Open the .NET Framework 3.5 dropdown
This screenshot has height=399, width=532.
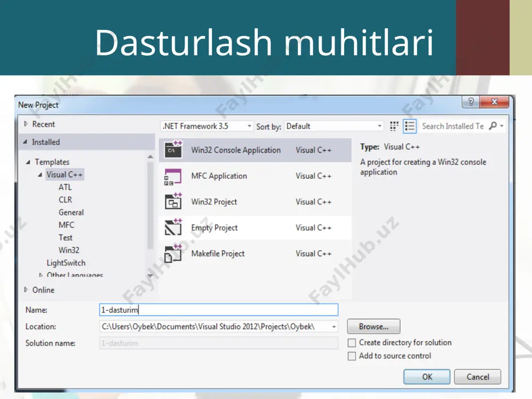coord(206,126)
